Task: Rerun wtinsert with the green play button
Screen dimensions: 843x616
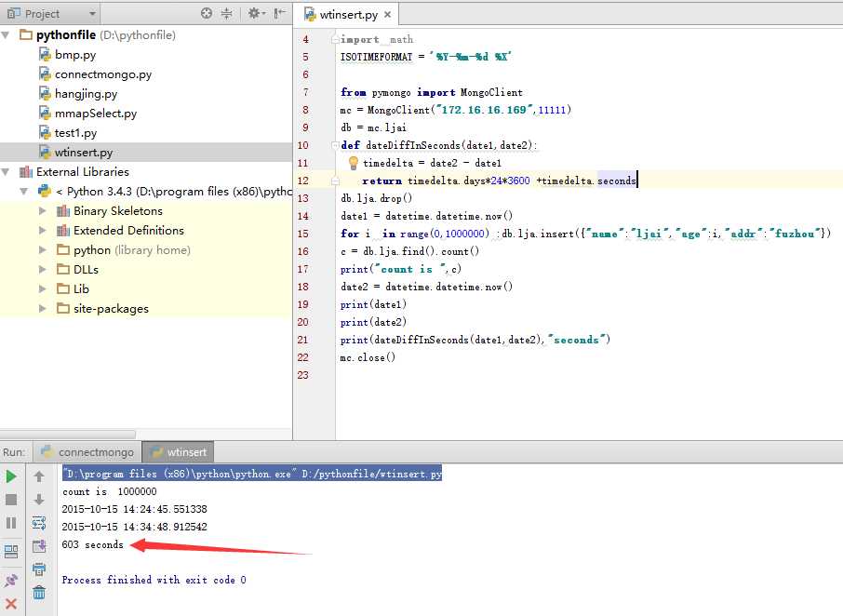Action: coord(11,476)
